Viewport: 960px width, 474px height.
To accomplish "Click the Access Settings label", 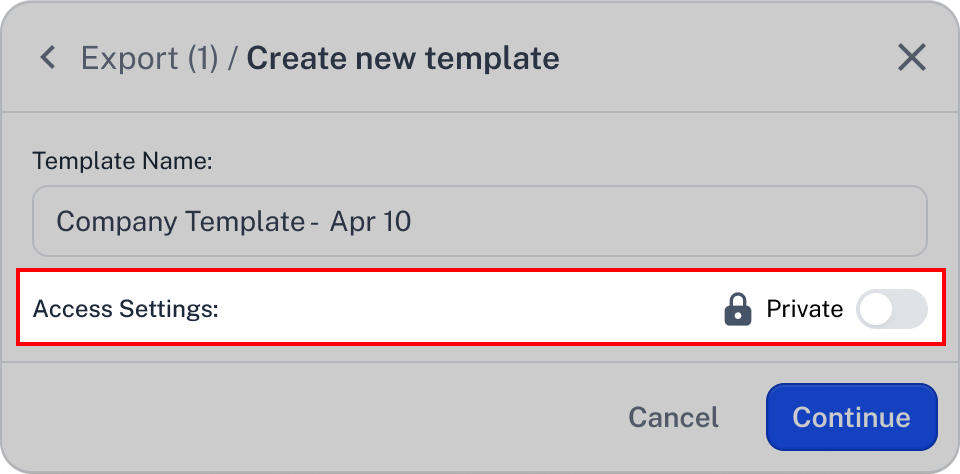I will click(x=126, y=309).
